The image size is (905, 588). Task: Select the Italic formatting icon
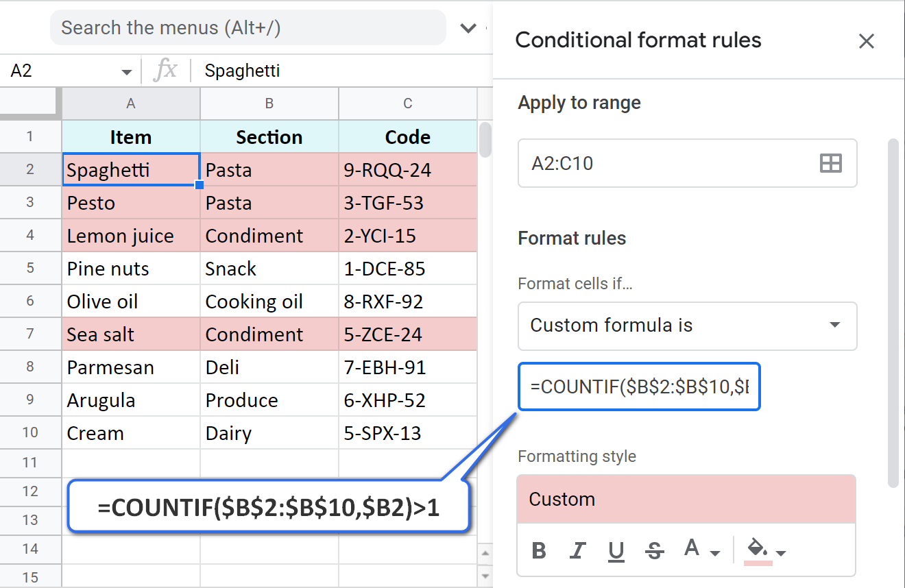point(578,550)
